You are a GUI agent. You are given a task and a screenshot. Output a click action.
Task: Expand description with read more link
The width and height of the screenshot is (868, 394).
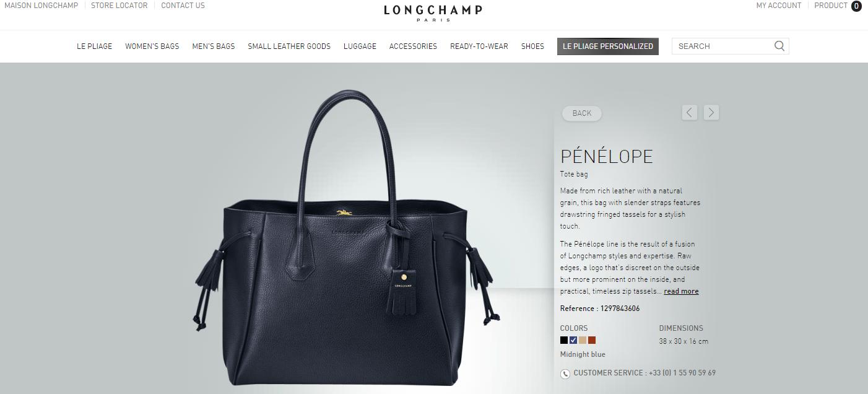click(x=681, y=291)
